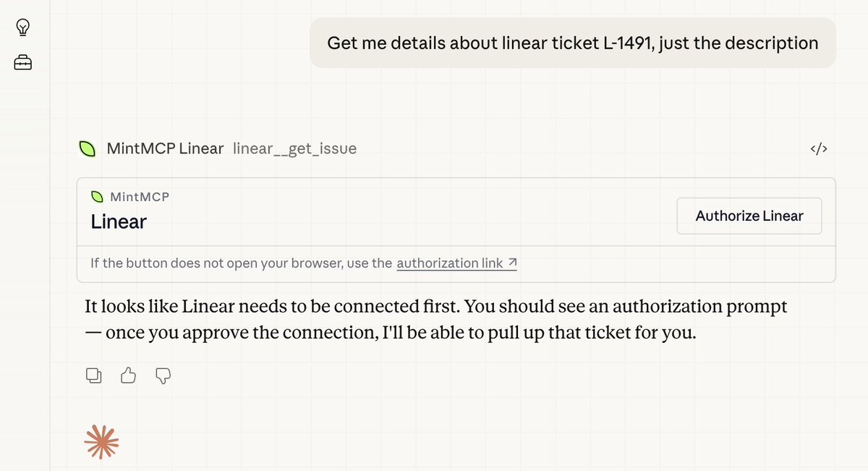Screen dimensions: 868x471
Task: Click the Linear heading in the authorization card
Action: (119, 221)
